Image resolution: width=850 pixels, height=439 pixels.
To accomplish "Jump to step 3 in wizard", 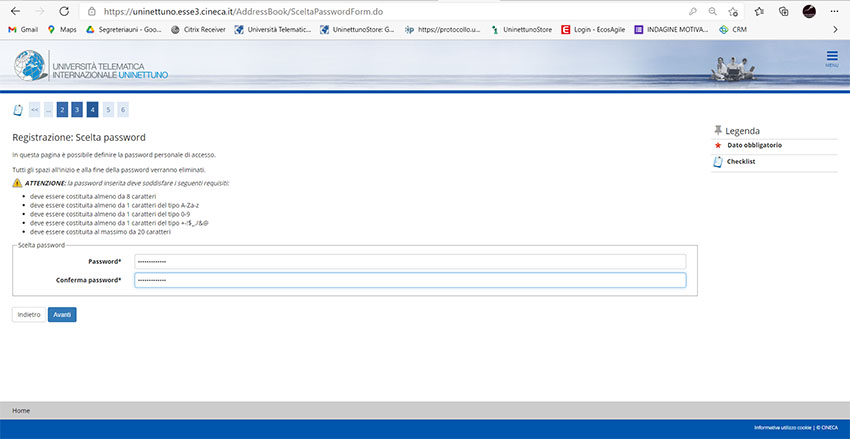I will pyautogui.click(x=77, y=110).
